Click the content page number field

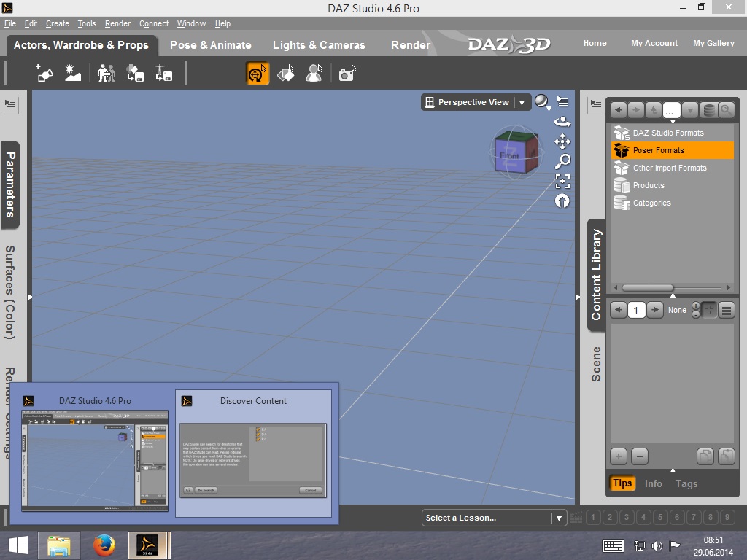click(636, 310)
